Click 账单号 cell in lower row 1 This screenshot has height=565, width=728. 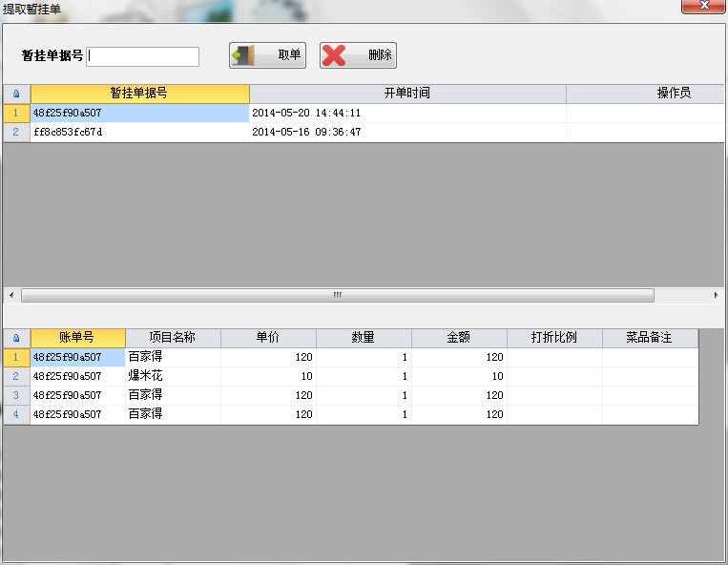[78, 358]
